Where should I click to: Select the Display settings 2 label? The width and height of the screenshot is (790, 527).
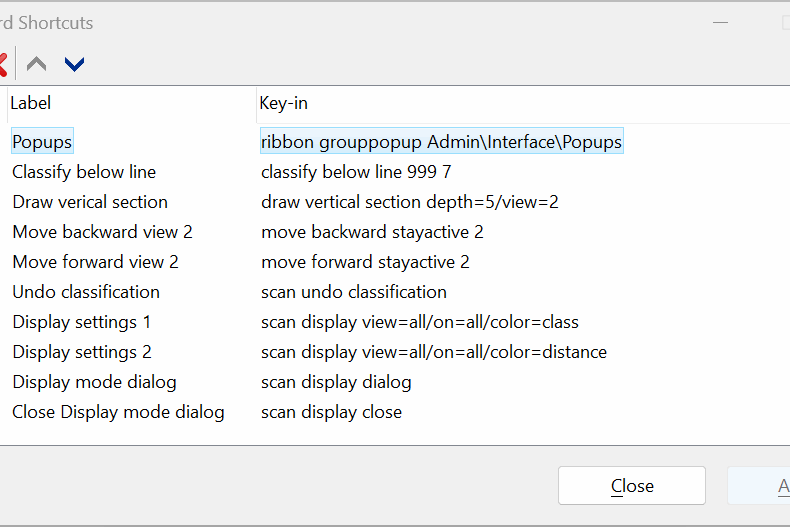point(82,352)
